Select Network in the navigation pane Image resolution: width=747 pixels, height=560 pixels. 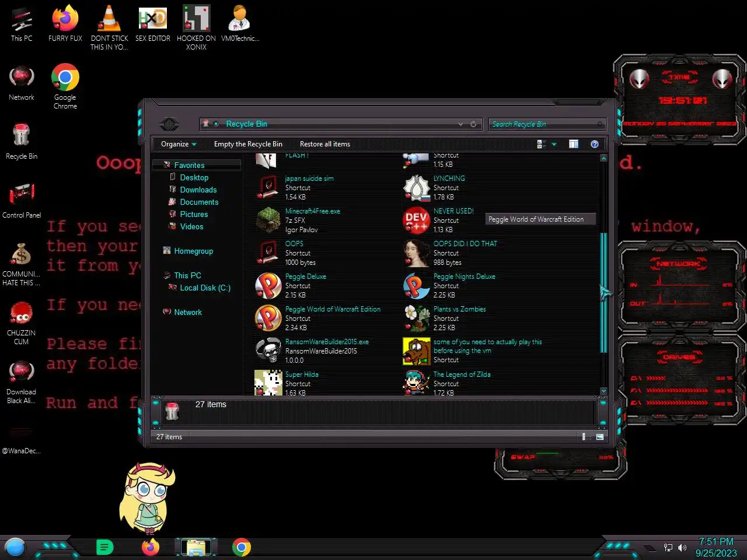coord(187,312)
